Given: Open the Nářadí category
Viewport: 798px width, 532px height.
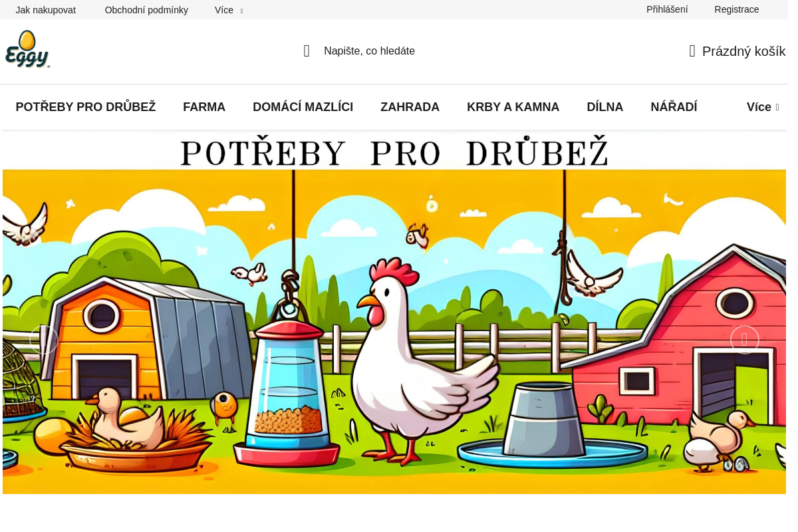Looking at the screenshot, I should [674, 107].
